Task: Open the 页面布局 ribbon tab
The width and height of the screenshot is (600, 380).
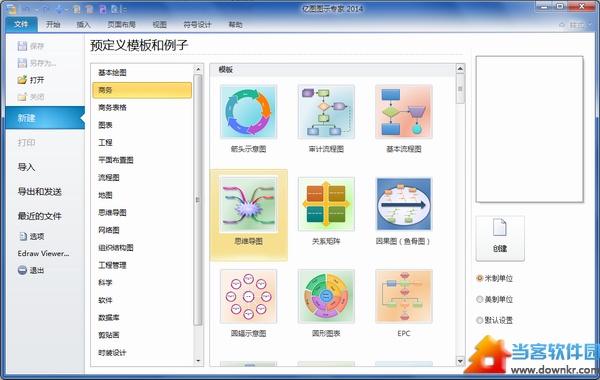Action: [122, 24]
